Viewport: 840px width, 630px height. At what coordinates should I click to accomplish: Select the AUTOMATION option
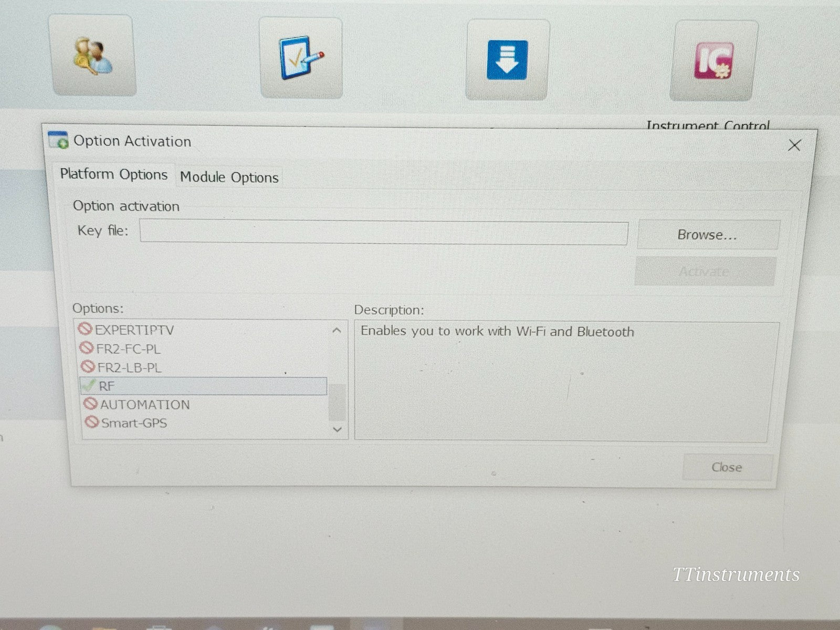tap(145, 405)
